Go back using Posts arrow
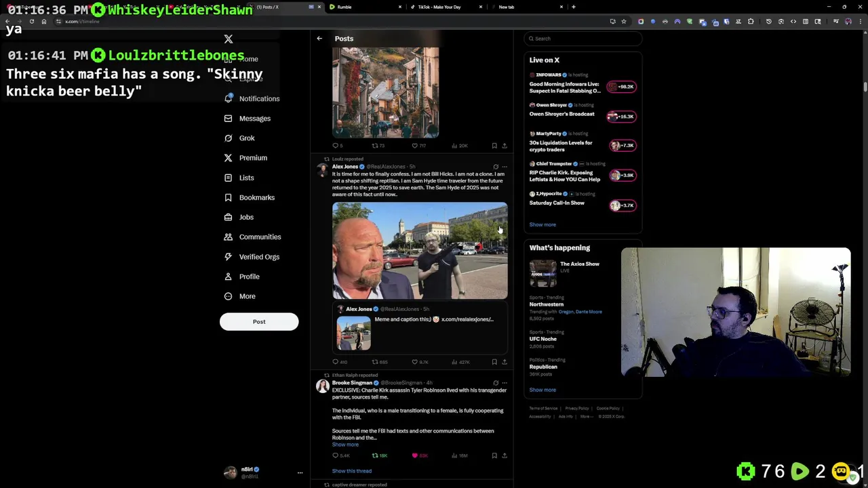The image size is (868, 488). point(319,39)
